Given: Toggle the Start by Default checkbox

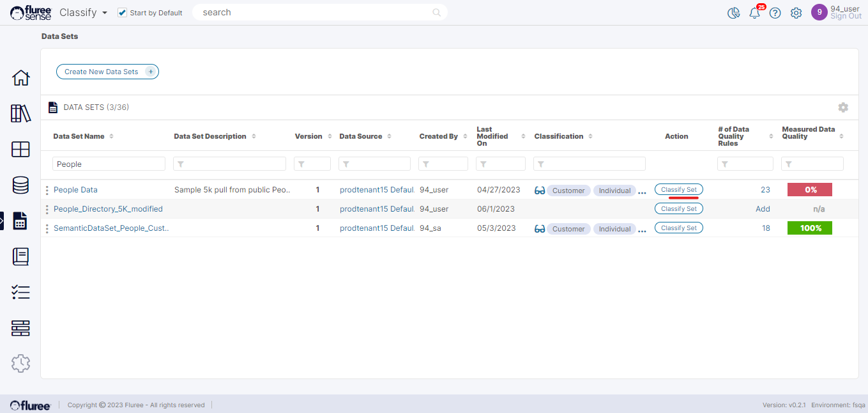Looking at the screenshot, I should click(123, 13).
